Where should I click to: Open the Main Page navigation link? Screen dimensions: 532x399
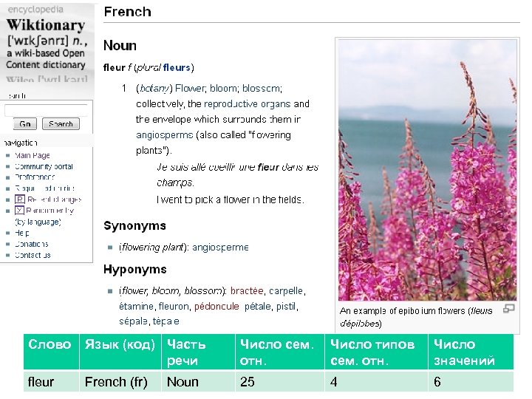tap(33, 156)
